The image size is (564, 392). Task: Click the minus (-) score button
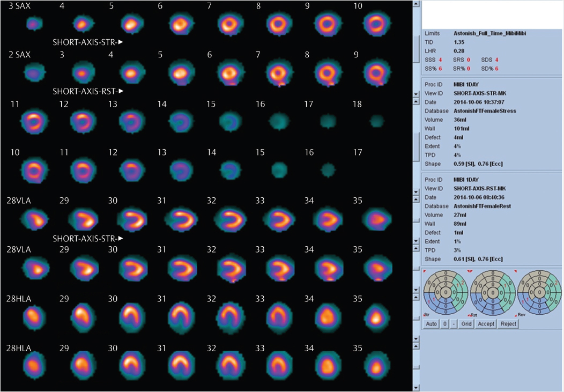click(x=454, y=324)
